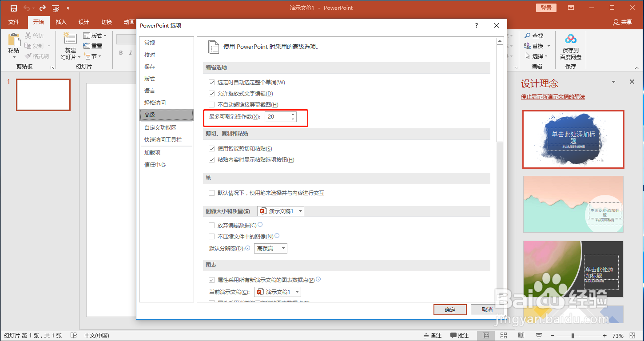Click 73% zoom level
Viewport: 644px width, 341px height.
[618, 336]
